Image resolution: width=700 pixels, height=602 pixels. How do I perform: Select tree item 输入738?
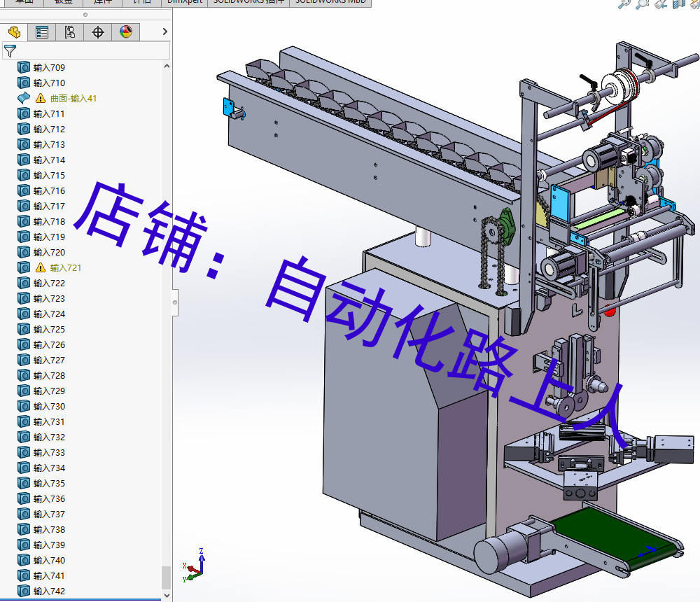tap(49, 530)
